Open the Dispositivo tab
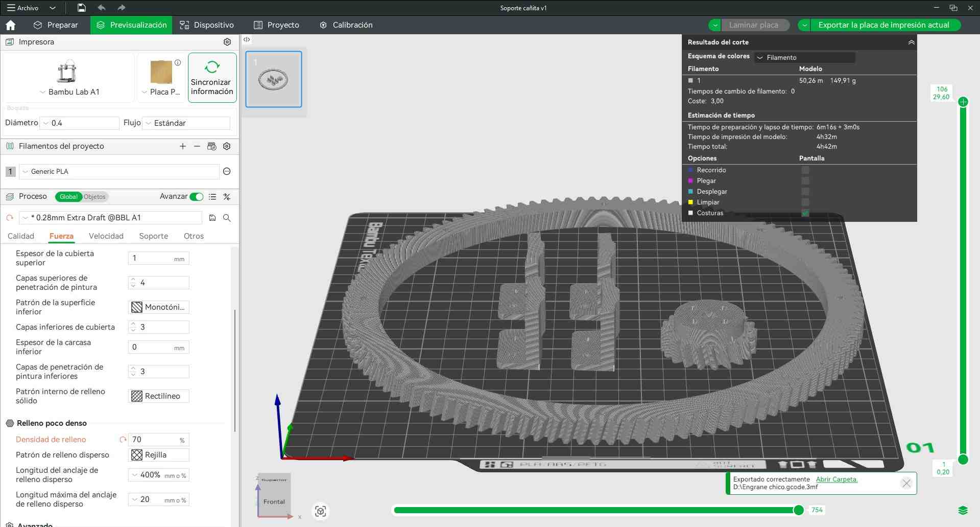Viewport: 980px width, 527px height. [207, 25]
